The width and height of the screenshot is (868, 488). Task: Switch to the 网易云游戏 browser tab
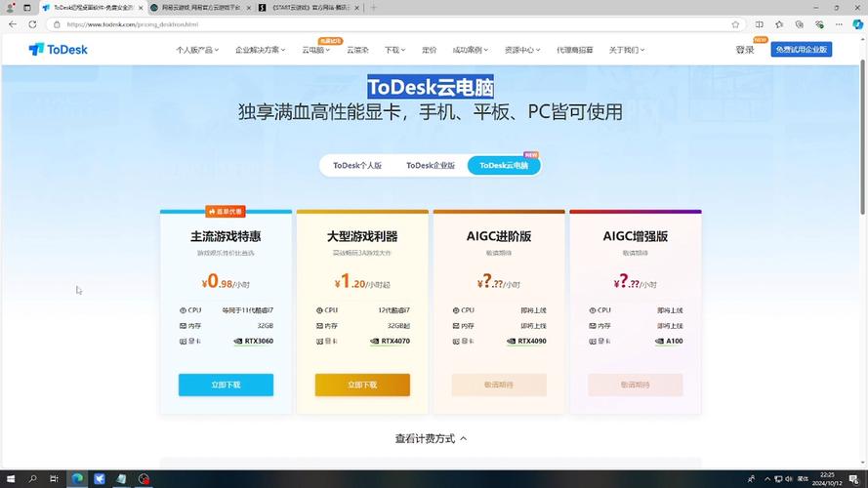pos(200,8)
